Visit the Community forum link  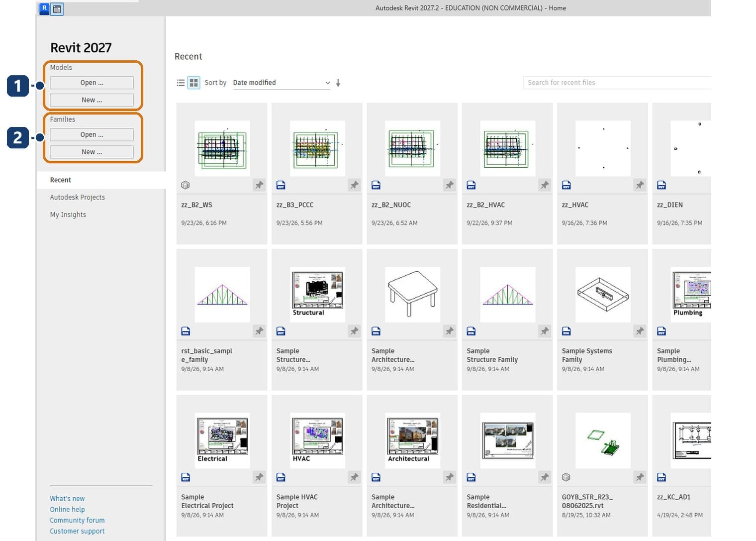77,521
